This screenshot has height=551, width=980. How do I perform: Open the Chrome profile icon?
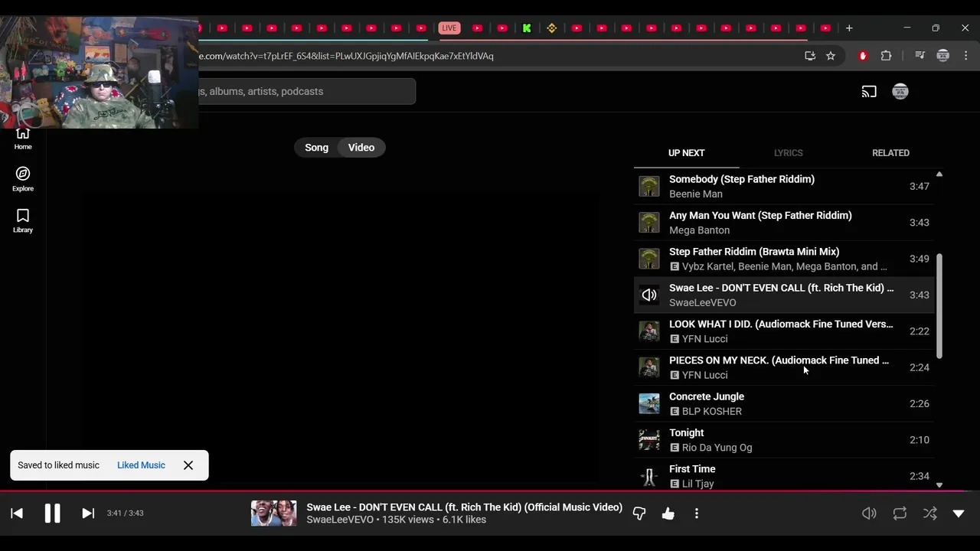tap(943, 56)
